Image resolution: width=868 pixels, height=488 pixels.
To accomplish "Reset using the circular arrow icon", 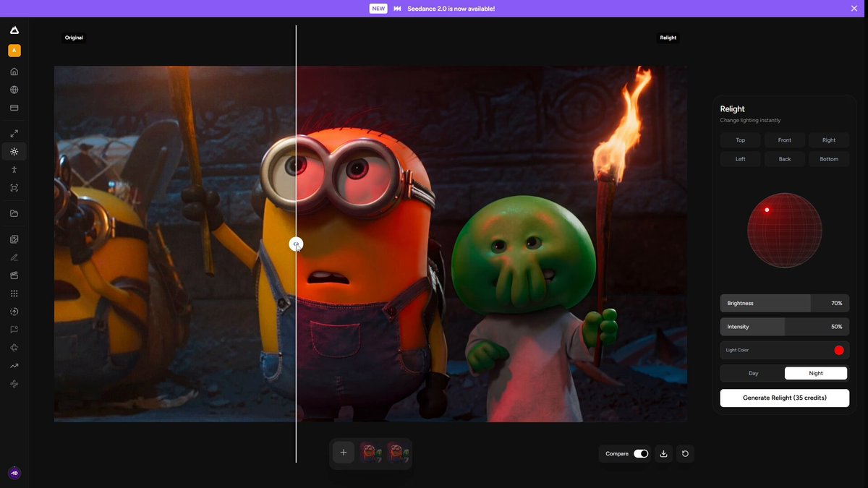I will 685,454.
